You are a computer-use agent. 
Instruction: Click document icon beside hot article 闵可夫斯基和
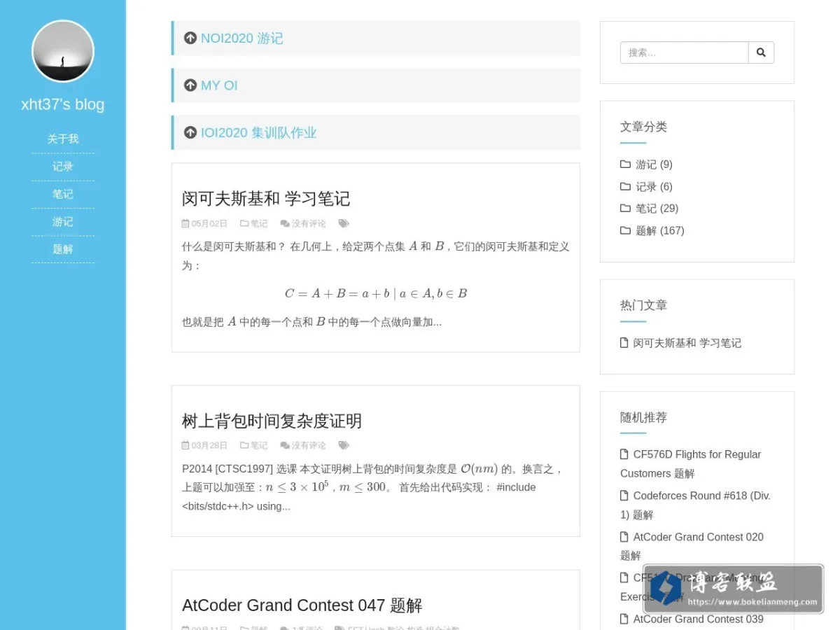click(624, 343)
